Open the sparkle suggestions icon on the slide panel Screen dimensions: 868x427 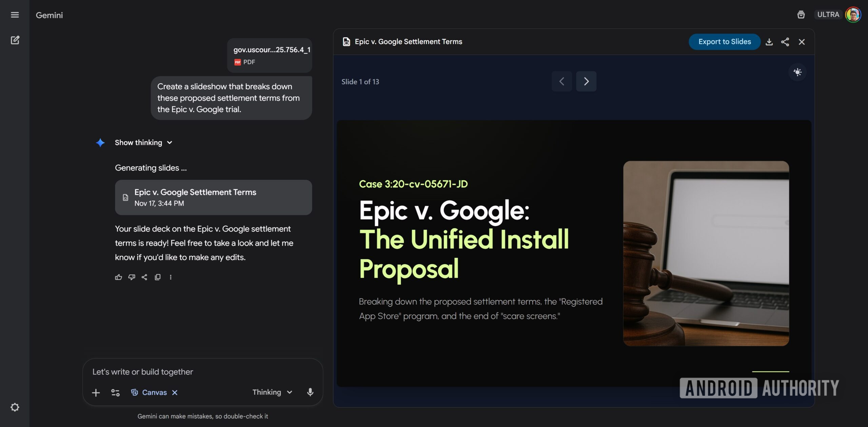click(x=798, y=72)
